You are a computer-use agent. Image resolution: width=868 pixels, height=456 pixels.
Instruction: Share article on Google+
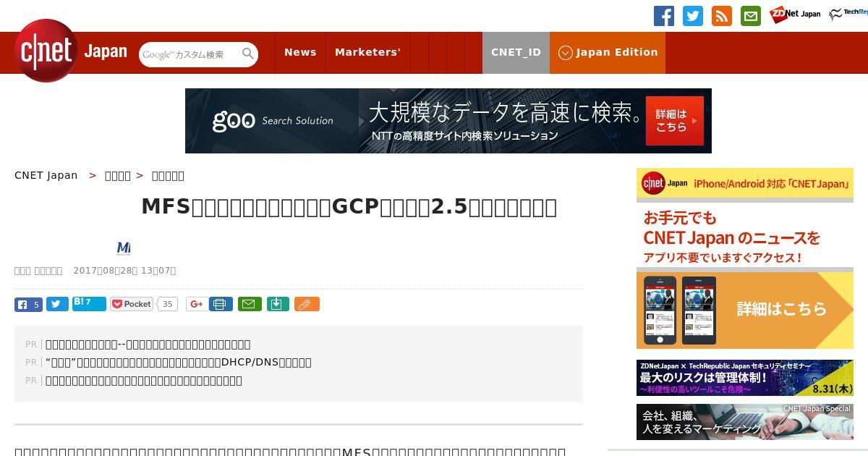(x=196, y=304)
